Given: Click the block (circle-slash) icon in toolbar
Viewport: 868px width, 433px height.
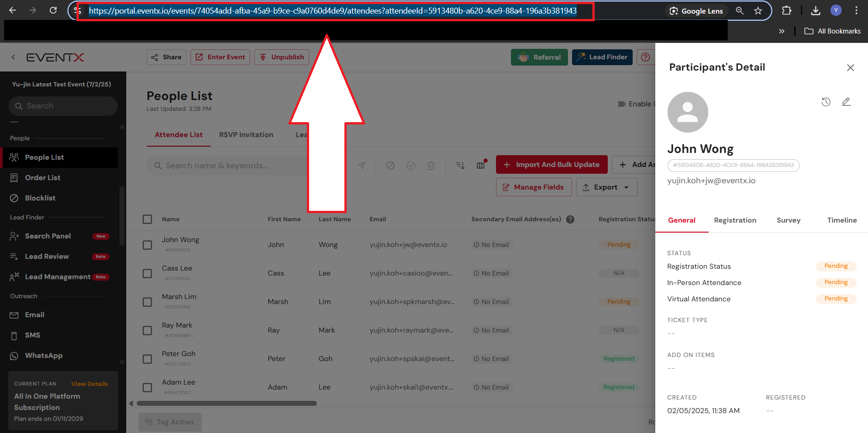Looking at the screenshot, I should 391,166.
